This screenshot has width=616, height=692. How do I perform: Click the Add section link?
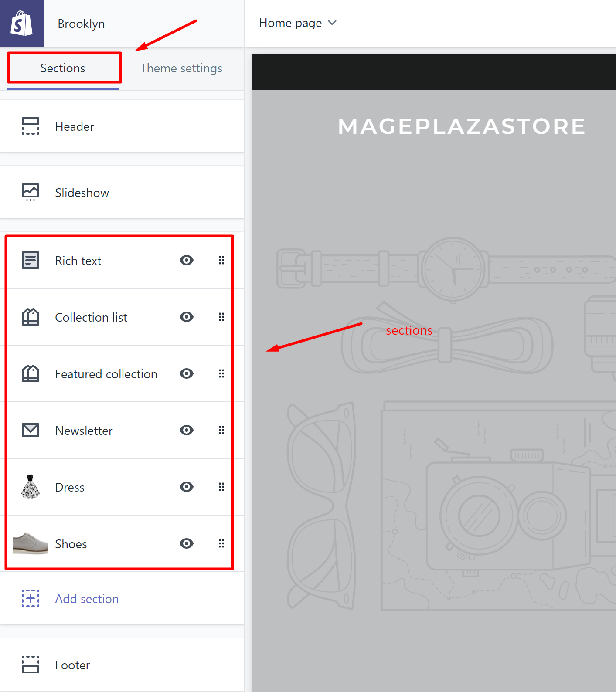pyautogui.click(x=87, y=599)
